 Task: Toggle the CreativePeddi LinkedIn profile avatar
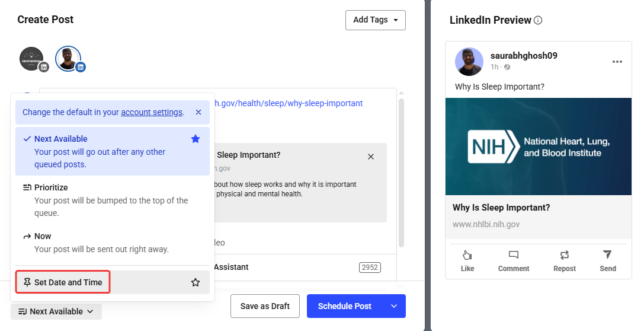(x=32, y=59)
